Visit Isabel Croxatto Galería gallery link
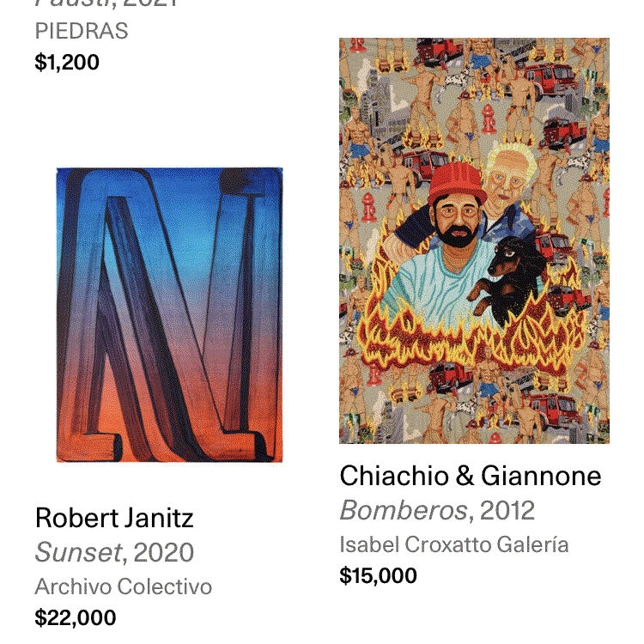Image resolution: width=644 pixels, height=644 pixels. 453,544
